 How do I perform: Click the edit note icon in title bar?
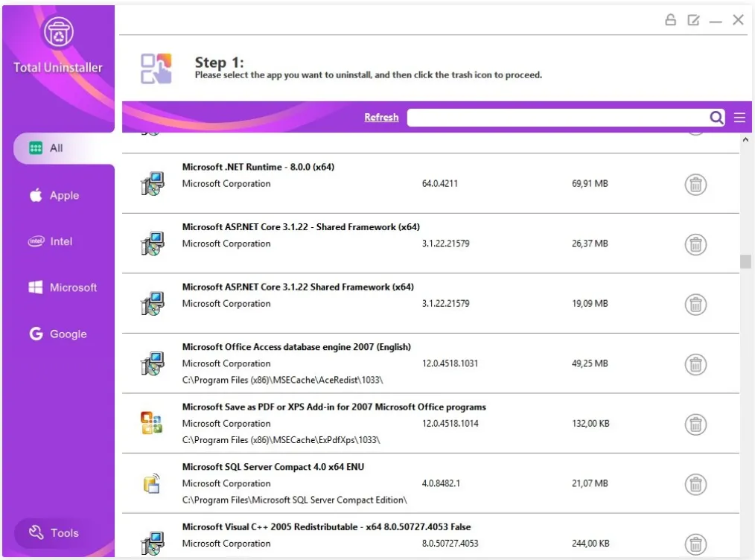coord(693,20)
